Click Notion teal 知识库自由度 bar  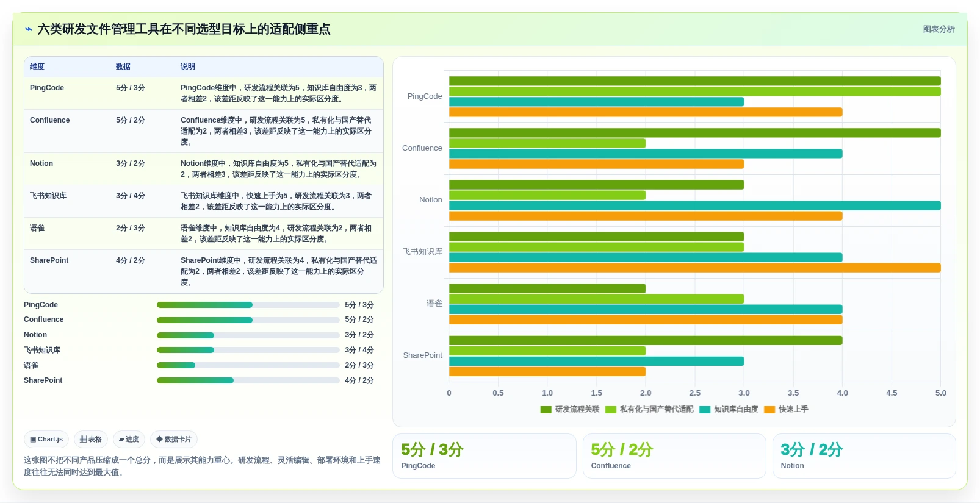[x=695, y=205]
